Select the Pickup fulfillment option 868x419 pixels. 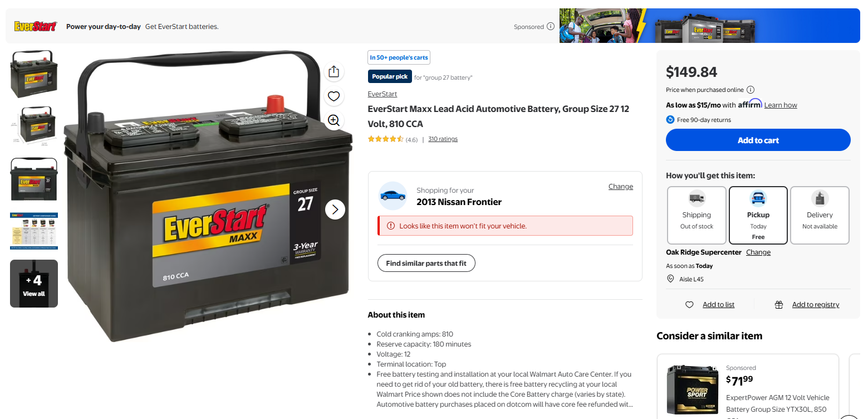pyautogui.click(x=758, y=215)
